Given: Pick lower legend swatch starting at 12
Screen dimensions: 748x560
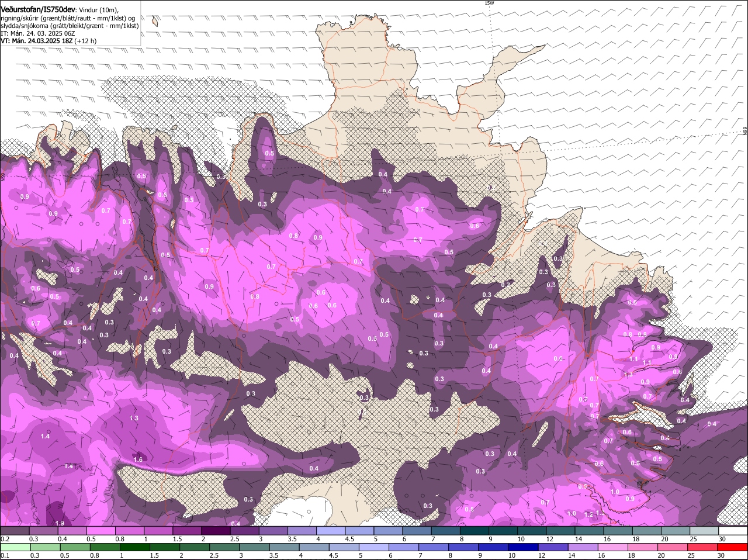Looking at the screenshot, I should (553, 547).
